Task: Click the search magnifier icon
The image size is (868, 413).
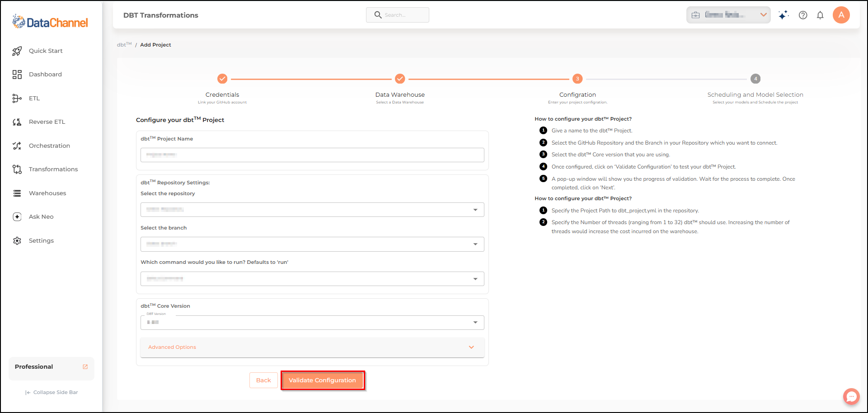Action: (x=378, y=15)
